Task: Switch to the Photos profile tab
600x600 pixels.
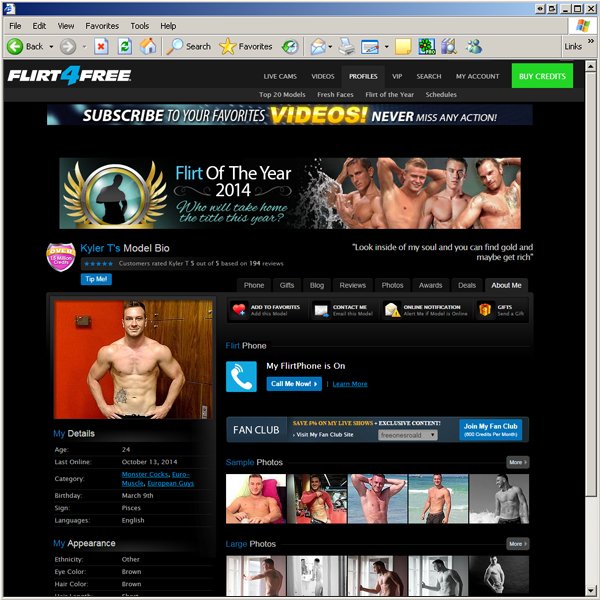Action: [392, 285]
